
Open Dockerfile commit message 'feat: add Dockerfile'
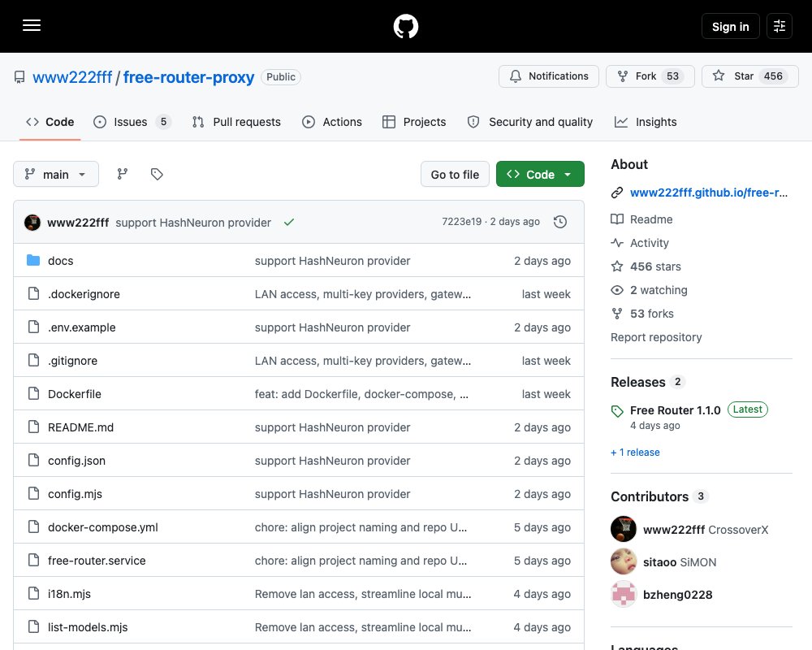pyautogui.click(x=361, y=394)
